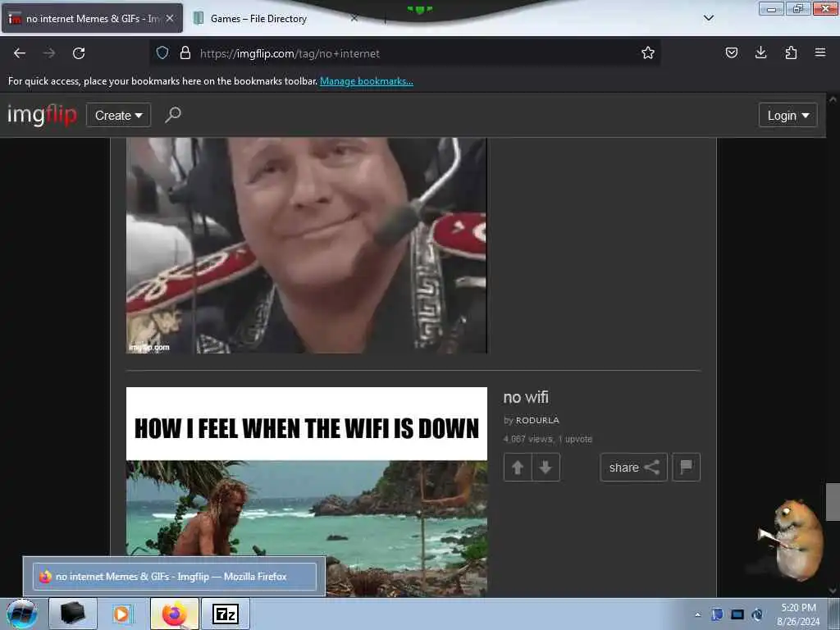View site security lock info

(x=185, y=52)
